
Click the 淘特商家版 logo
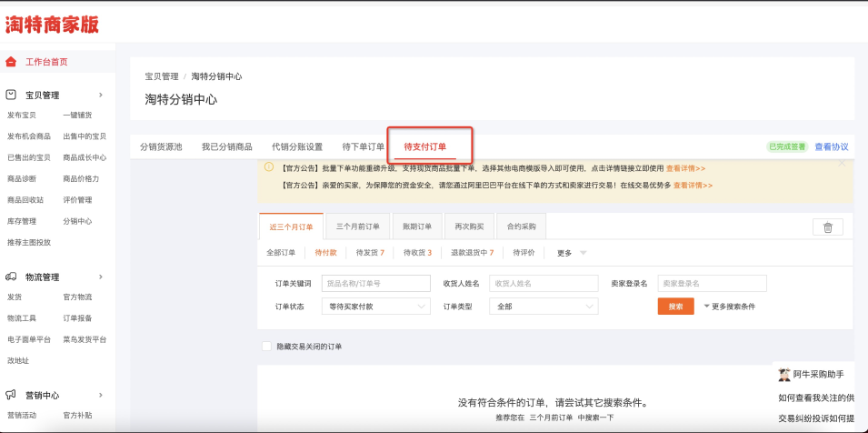[x=52, y=25]
